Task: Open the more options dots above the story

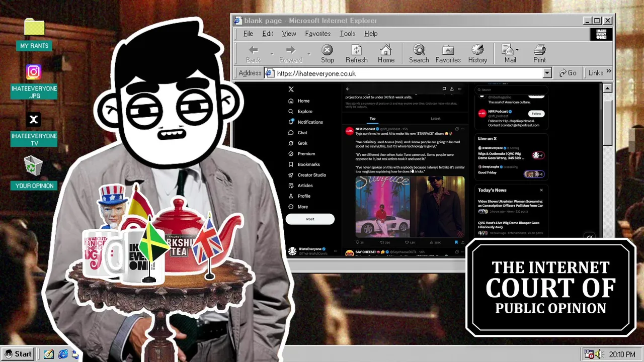Action: 459,89
